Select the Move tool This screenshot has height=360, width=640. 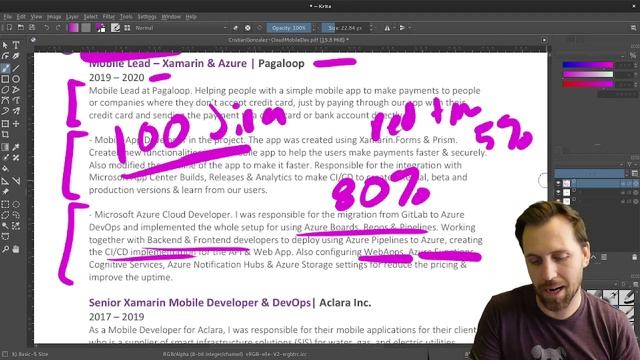coord(16,123)
